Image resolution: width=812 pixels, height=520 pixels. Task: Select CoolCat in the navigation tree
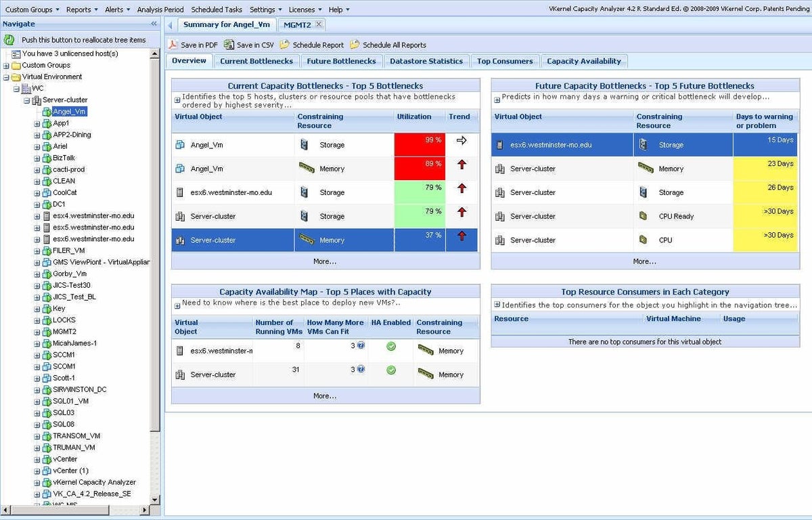tap(65, 192)
